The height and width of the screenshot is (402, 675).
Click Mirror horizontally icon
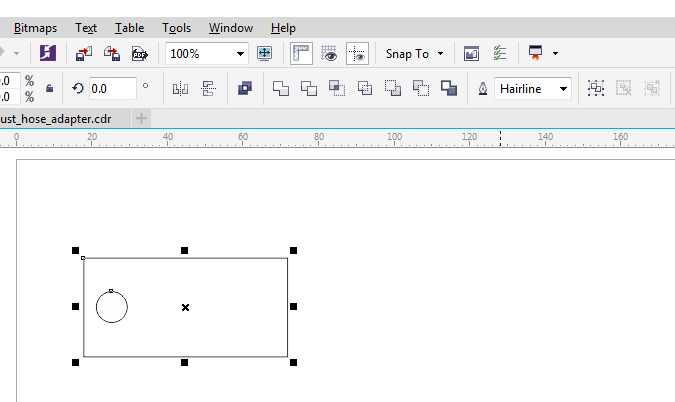point(181,89)
